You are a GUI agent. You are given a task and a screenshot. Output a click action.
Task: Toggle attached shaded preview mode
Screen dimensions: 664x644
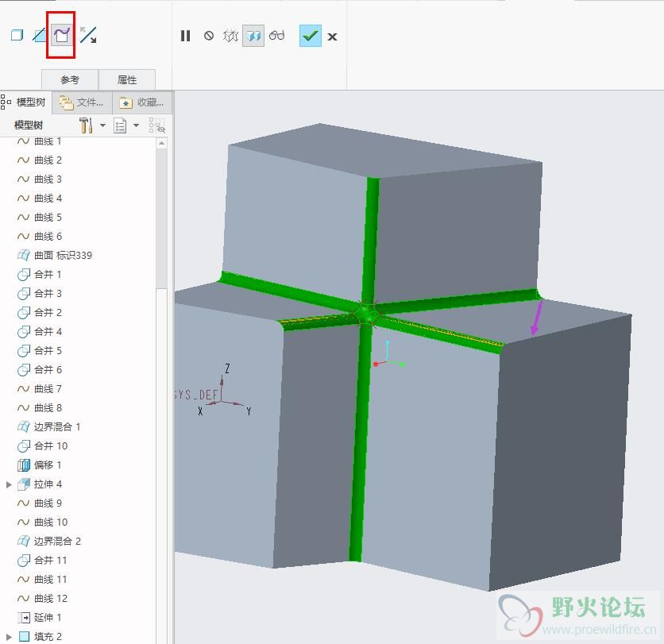pos(253,36)
